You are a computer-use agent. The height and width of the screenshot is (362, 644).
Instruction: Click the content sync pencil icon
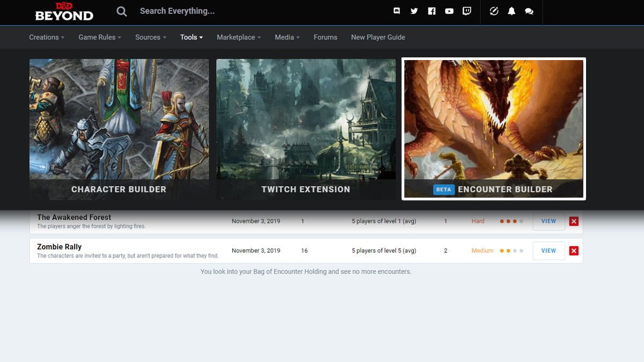(x=494, y=11)
